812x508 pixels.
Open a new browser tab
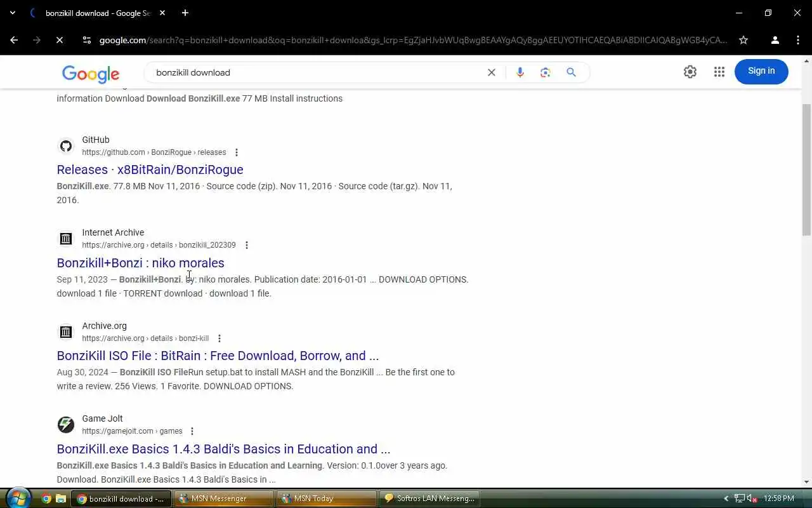(185, 13)
